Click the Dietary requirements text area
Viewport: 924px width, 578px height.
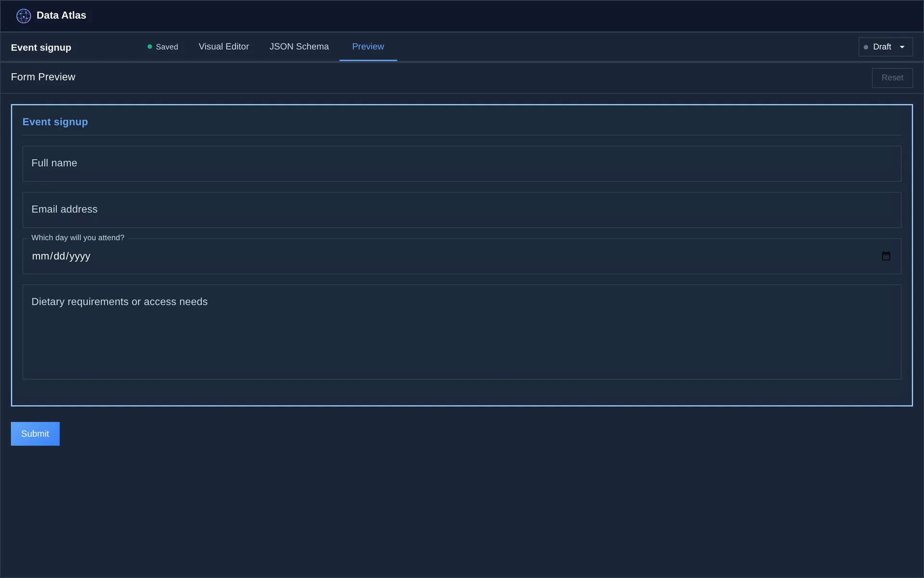coord(462,332)
